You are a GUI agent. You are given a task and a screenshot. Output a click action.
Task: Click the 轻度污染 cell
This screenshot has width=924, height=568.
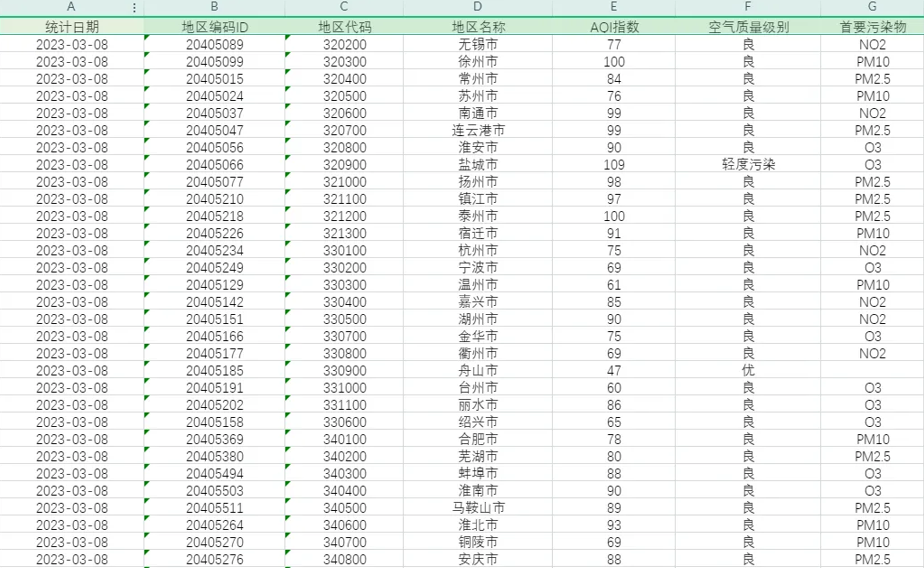[748, 164]
